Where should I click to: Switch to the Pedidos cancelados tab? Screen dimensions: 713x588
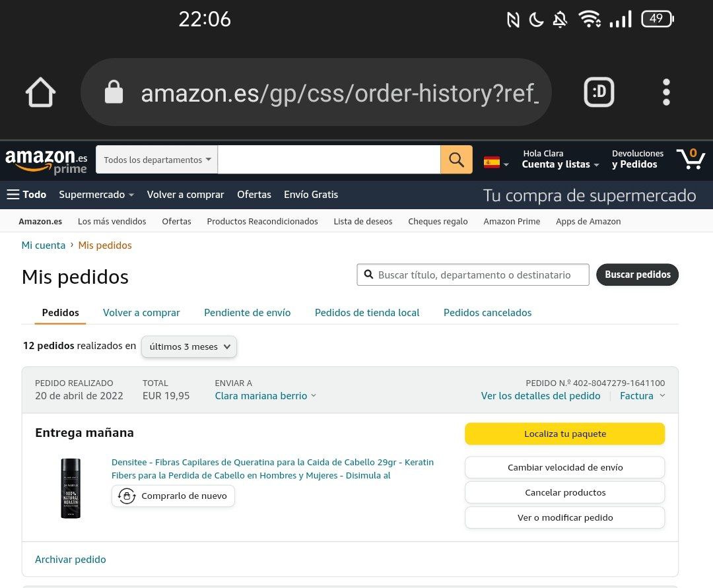[487, 313]
